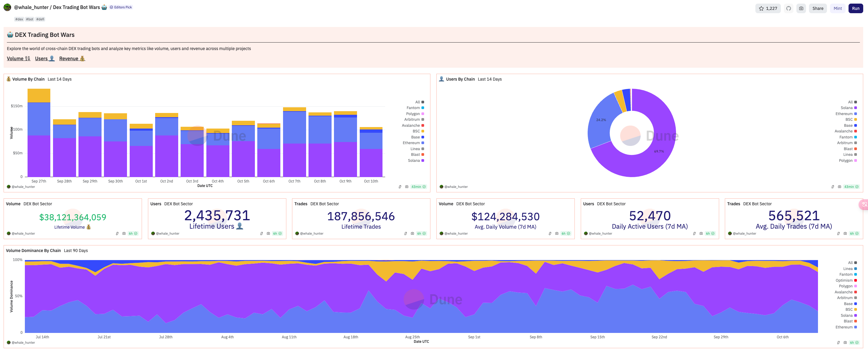868x353 pixels.
Task: Star the dashboard with 1,227 stars
Action: tap(768, 8)
